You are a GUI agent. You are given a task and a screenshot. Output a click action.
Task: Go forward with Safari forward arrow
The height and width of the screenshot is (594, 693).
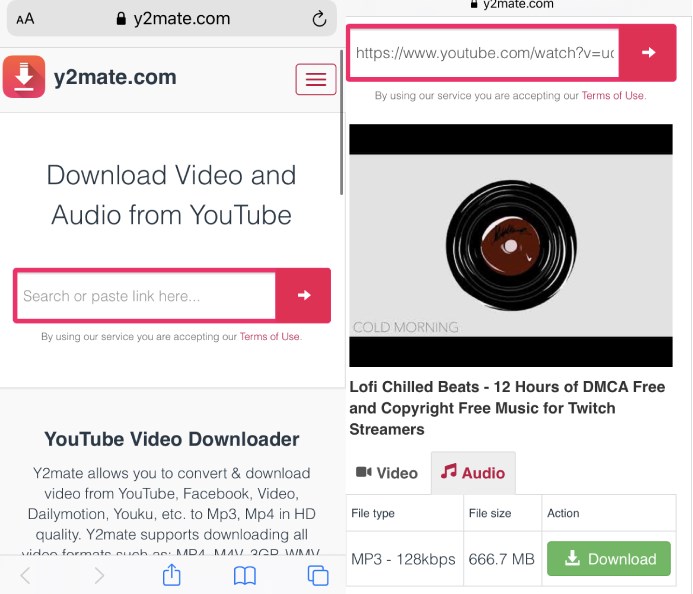(x=99, y=575)
